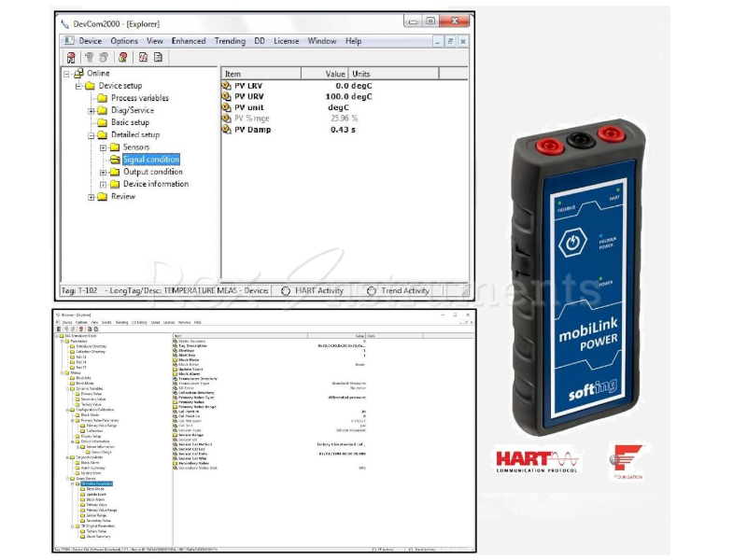Open the Trending menu in DevCom2000
The height and width of the screenshot is (560, 747).
tap(230, 41)
